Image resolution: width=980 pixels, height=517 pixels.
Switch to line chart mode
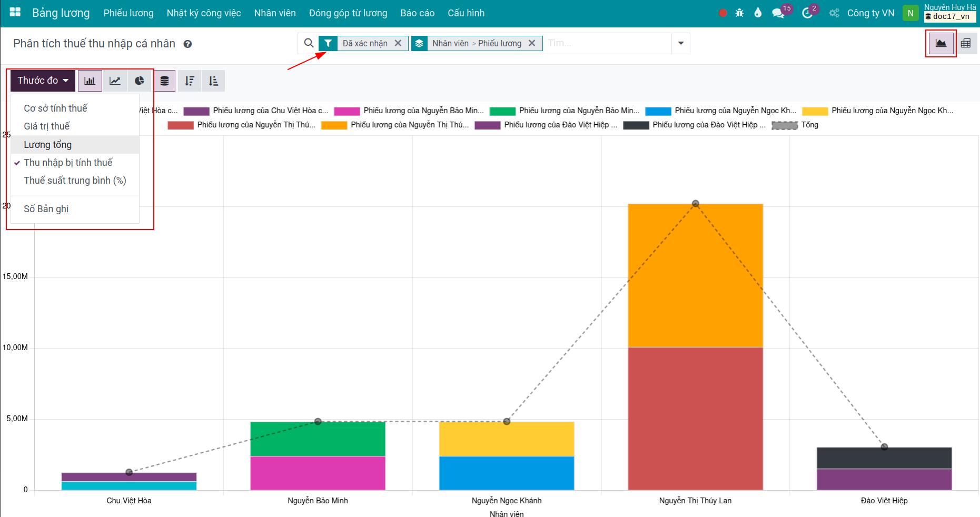click(115, 81)
